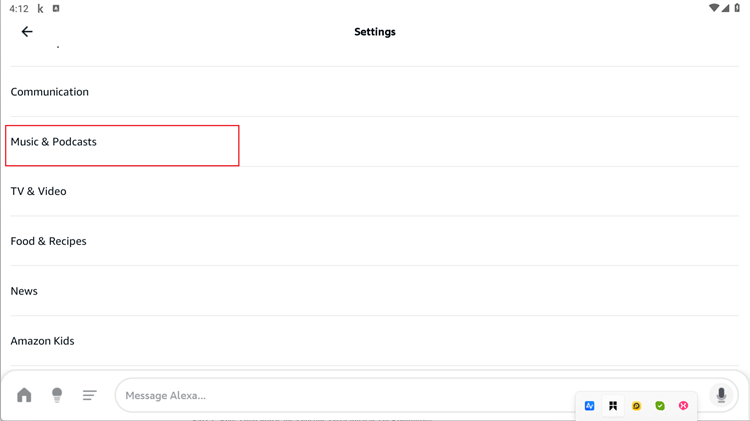The height and width of the screenshot is (421, 750).
Task: Open Communication settings
Action: (375, 91)
